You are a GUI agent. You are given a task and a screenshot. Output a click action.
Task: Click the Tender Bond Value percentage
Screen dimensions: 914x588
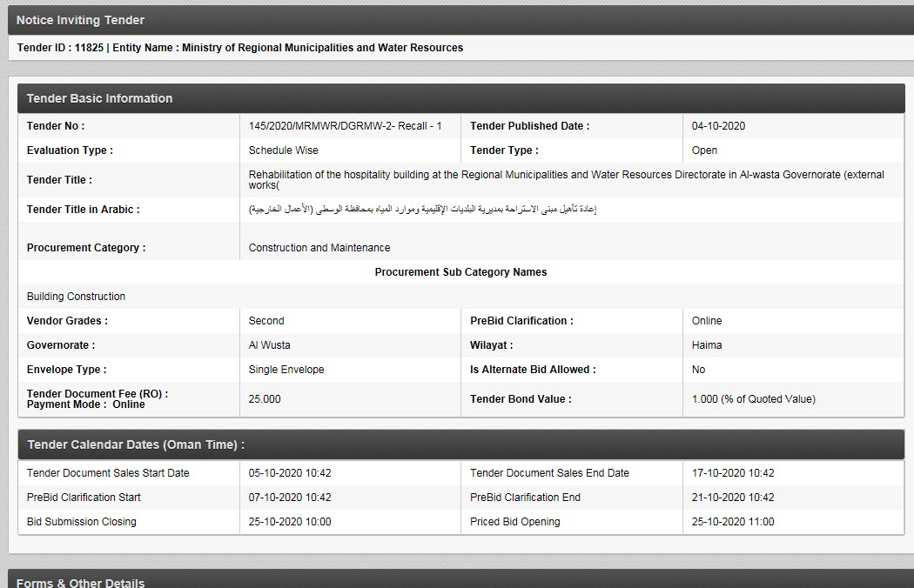click(753, 399)
